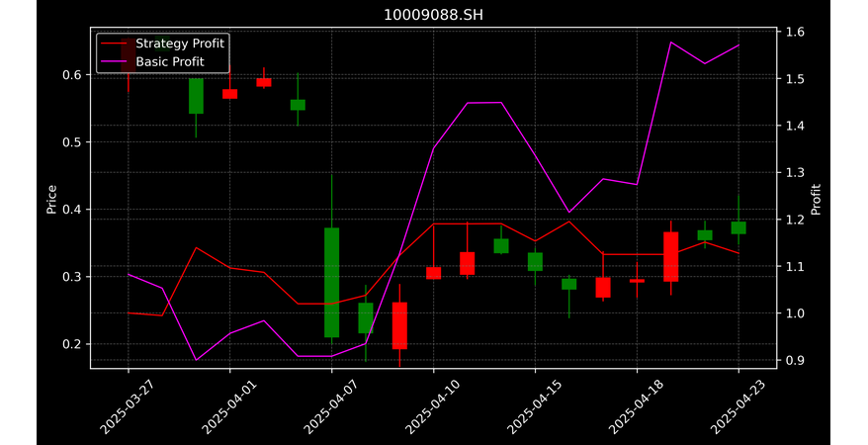Click the 0.2 price tick label
The width and height of the screenshot is (868, 445).
pyautogui.click(x=72, y=344)
